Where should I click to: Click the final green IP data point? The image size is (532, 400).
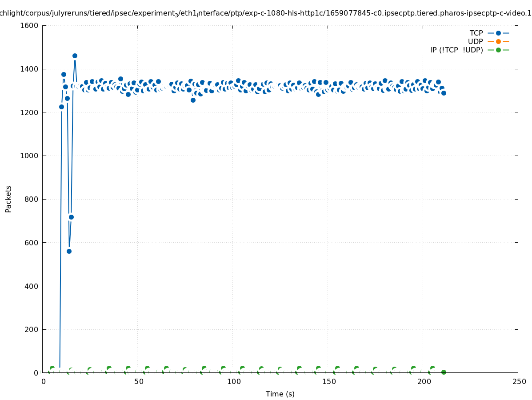coord(444,372)
